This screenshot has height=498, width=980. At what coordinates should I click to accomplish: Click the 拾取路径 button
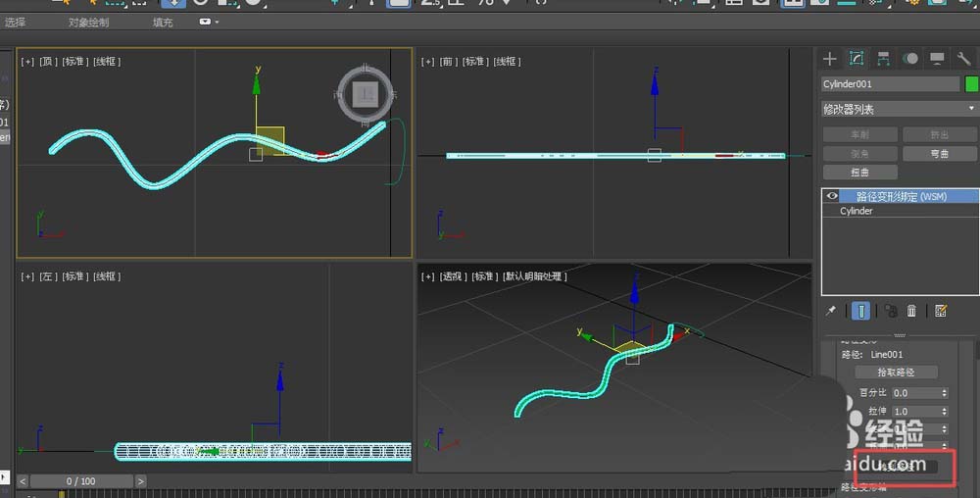coord(896,373)
